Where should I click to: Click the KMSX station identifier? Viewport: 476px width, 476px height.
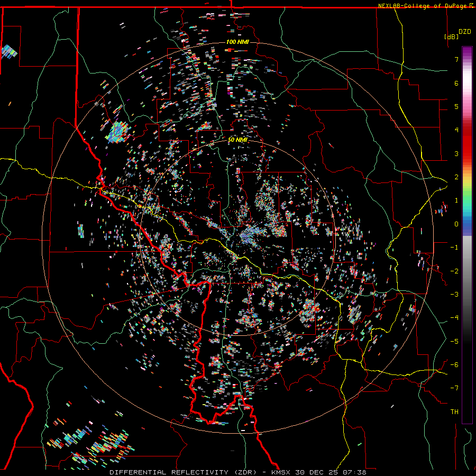pyautogui.click(x=282, y=472)
